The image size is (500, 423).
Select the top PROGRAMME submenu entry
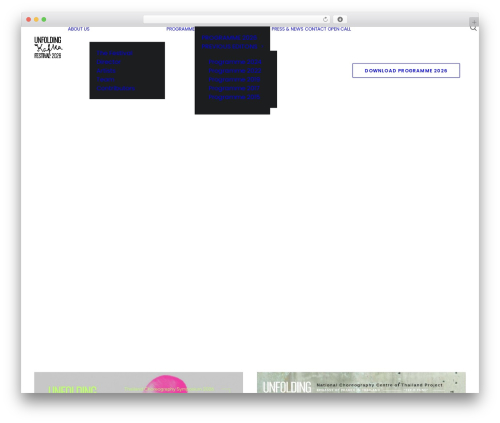(x=229, y=38)
